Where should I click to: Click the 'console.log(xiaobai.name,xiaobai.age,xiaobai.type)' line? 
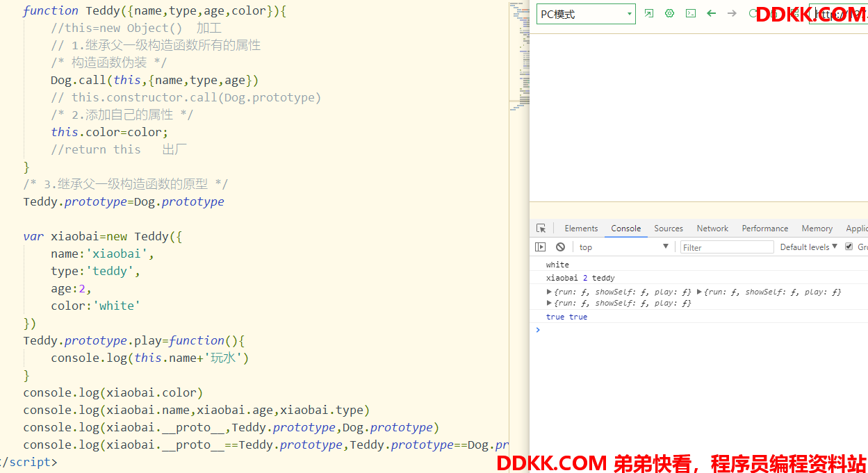tap(197, 410)
